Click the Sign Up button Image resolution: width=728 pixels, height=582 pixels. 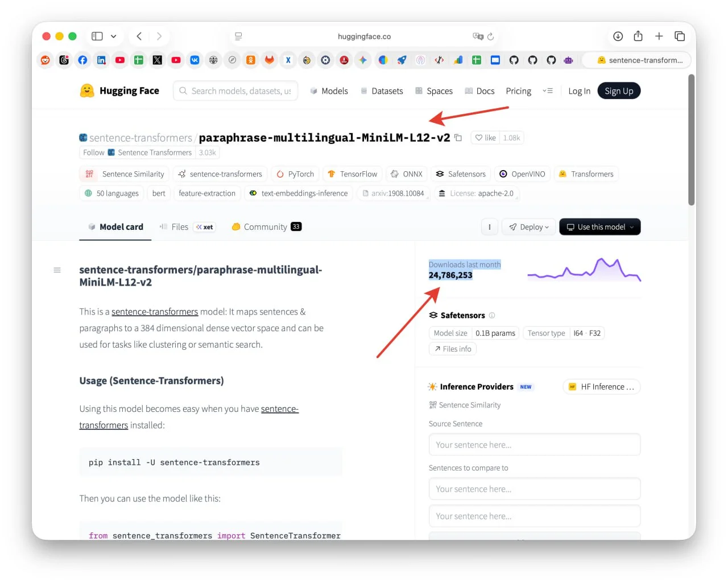(x=619, y=91)
